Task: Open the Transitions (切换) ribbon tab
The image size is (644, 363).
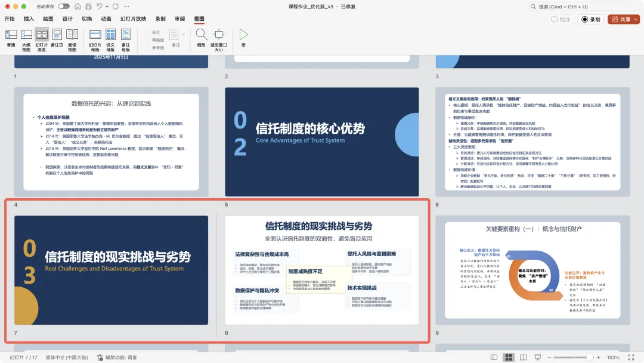Action: coord(86,19)
